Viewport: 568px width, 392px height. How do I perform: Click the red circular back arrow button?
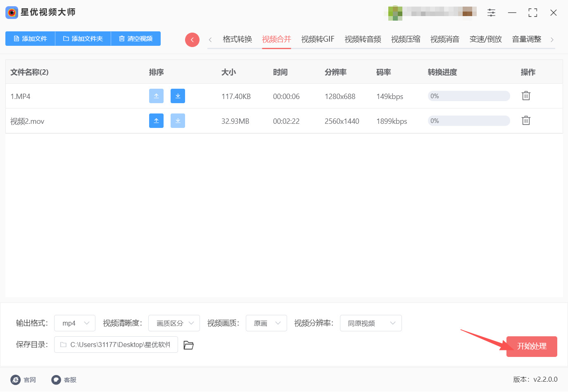[x=192, y=40]
